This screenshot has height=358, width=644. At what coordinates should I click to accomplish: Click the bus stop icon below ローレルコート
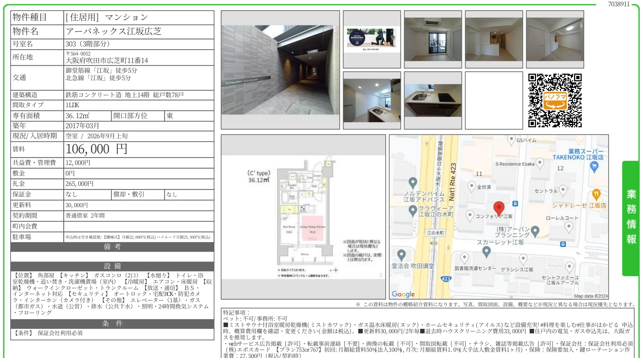point(563,244)
